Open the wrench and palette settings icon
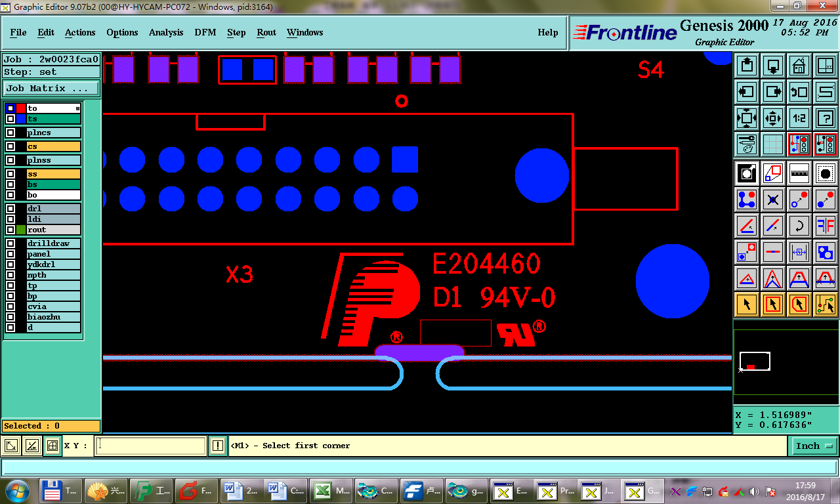This screenshot has height=504, width=840. pyautogui.click(x=747, y=144)
